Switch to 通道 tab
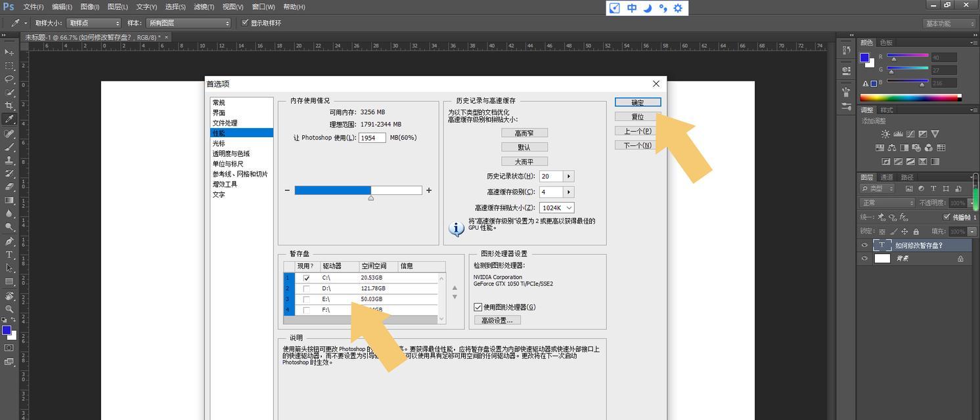This screenshot has height=420, width=980. (887, 177)
